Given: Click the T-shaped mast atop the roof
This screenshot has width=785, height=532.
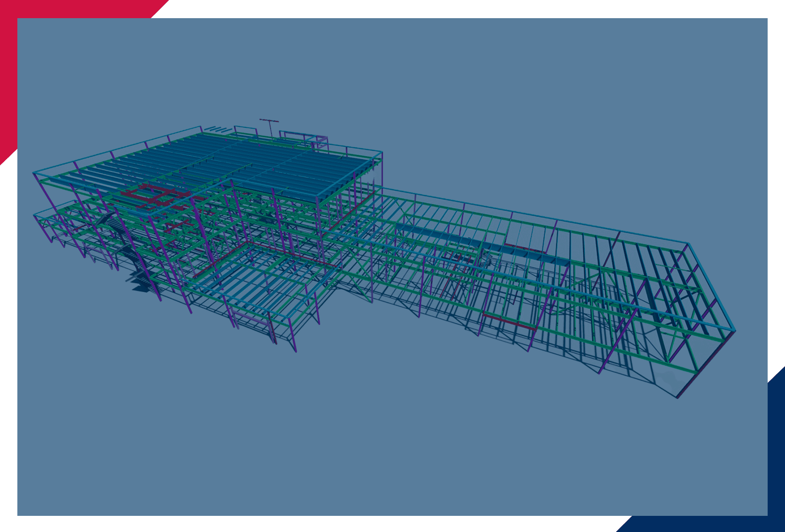Looking at the screenshot, I should [269, 121].
